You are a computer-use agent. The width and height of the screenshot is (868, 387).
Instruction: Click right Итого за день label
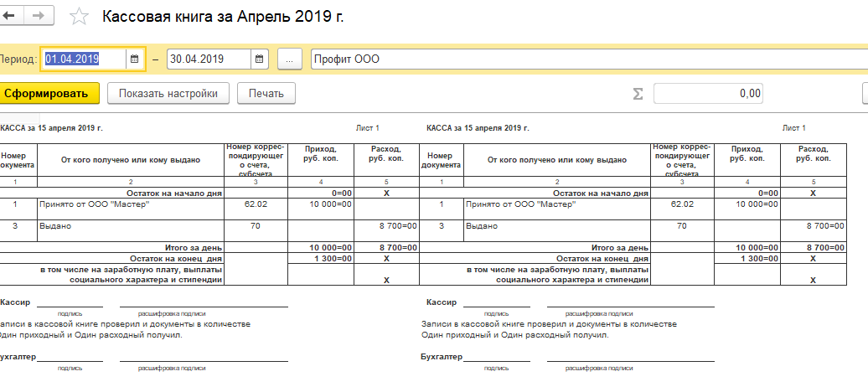pyautogui.click(x=620, y=247)
